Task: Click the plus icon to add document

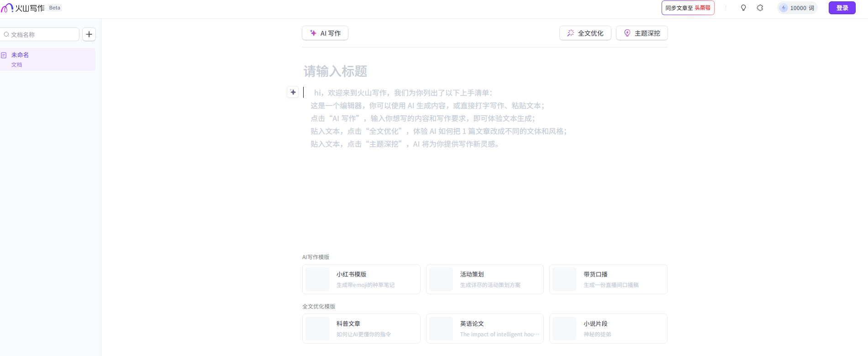Action: coord(89,34)
